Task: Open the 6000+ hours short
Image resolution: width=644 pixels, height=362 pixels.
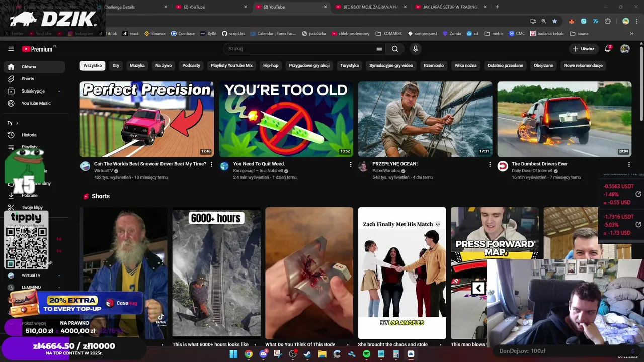Action: point(216,272)
